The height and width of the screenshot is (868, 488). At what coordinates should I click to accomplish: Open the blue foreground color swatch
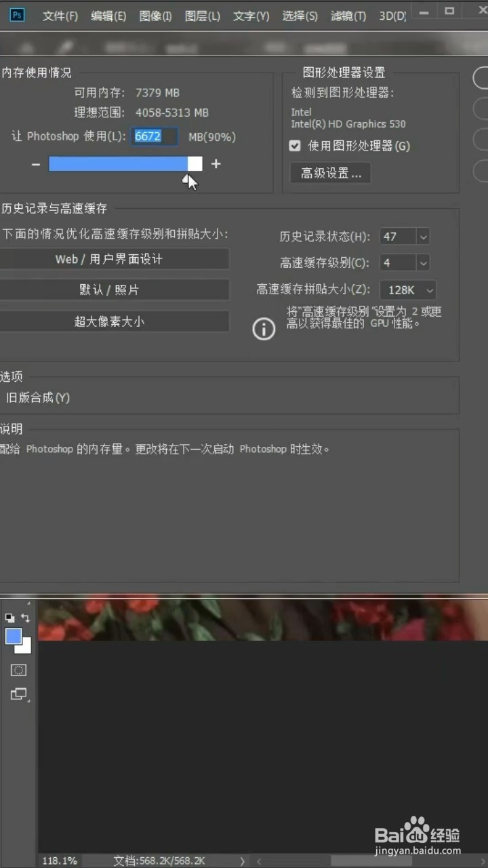pos(12,636)
